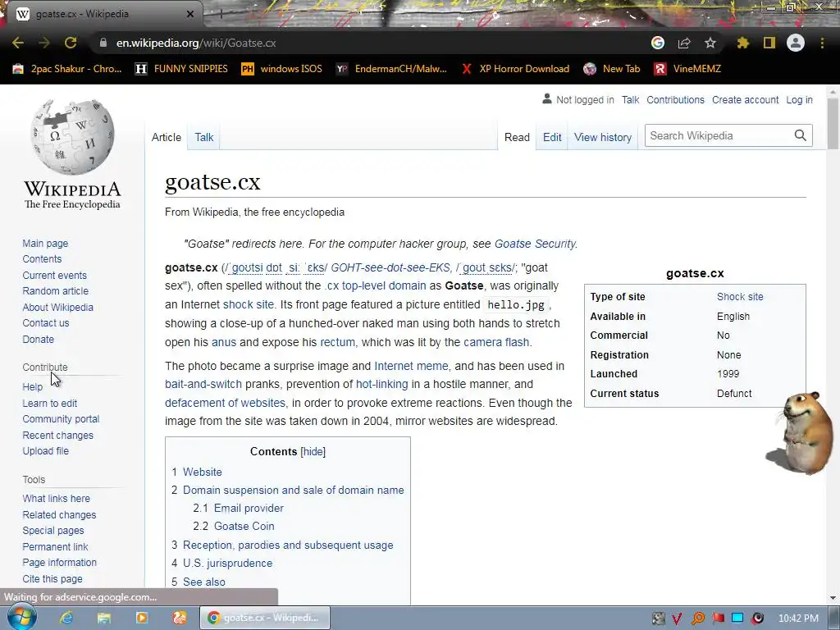
Task: Hide the Contents box
Action: coord(313,452)
